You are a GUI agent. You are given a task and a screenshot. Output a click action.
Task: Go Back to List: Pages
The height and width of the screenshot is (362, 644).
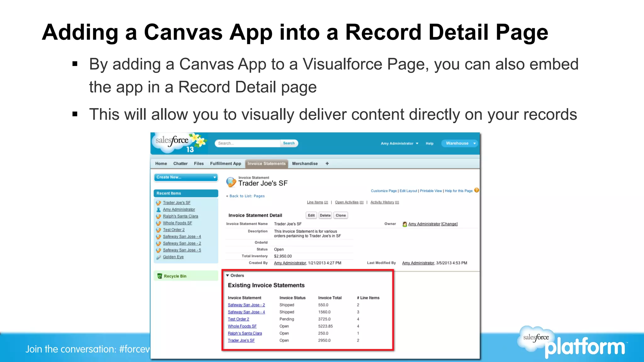tap(247, 196)
